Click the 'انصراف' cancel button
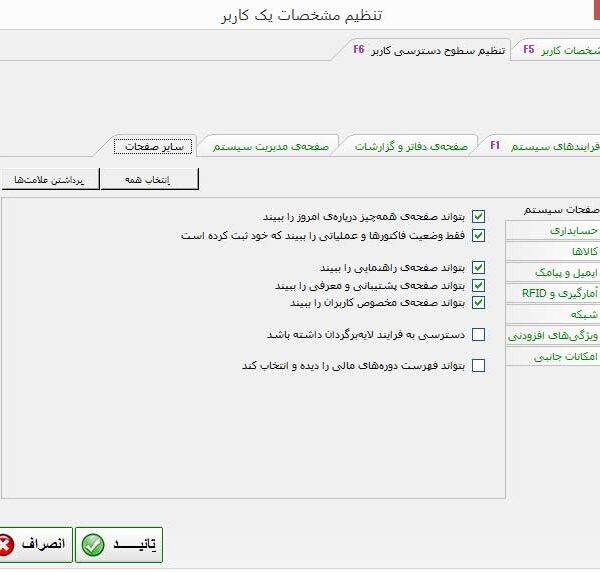This screenshot has width=600, height=572. [35, 545]
